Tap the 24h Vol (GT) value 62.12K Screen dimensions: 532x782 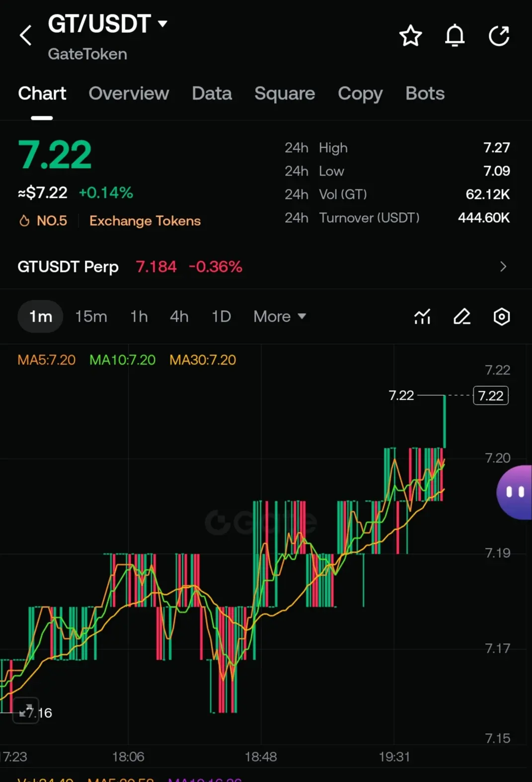click(x=488, y=194)
